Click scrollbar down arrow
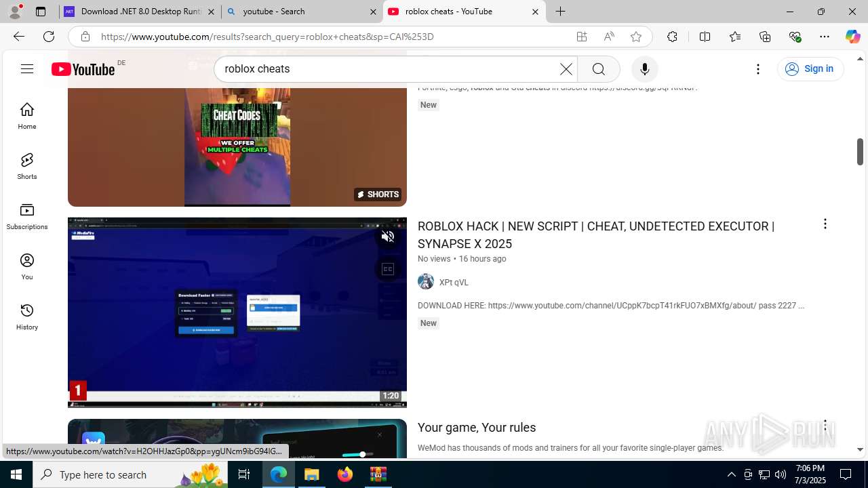 [860, 449]
